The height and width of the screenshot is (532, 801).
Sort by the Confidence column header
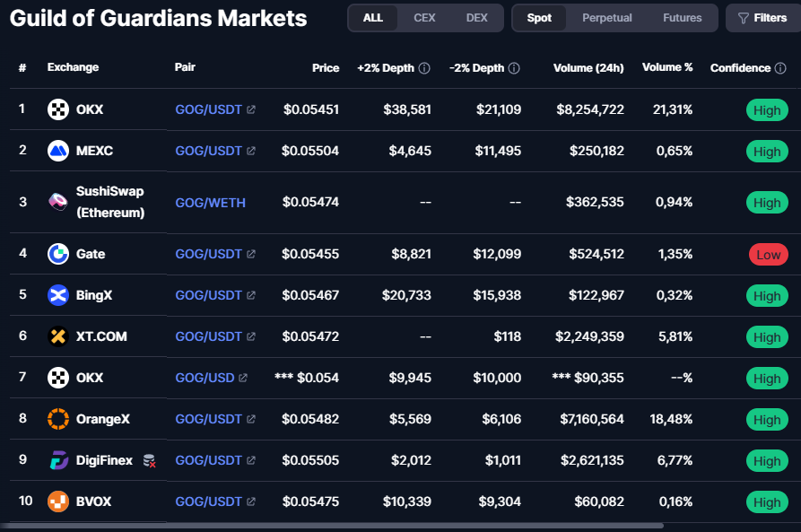coord(740,68)
